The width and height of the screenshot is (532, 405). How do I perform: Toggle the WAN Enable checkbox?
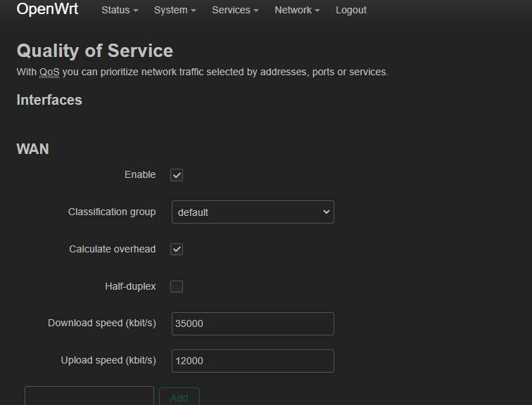click(x=177, y=175)
